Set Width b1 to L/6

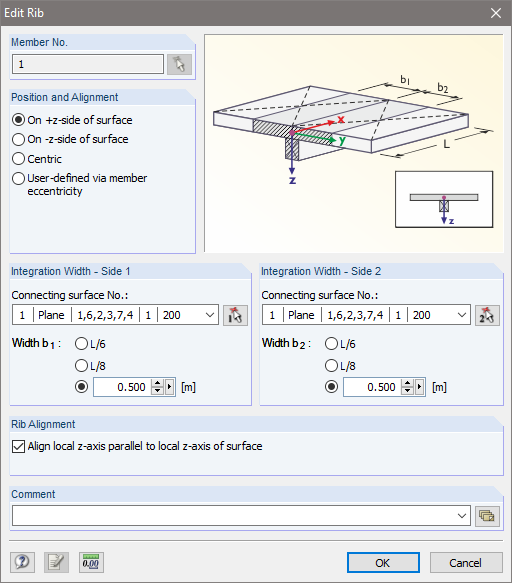(90, 344)
